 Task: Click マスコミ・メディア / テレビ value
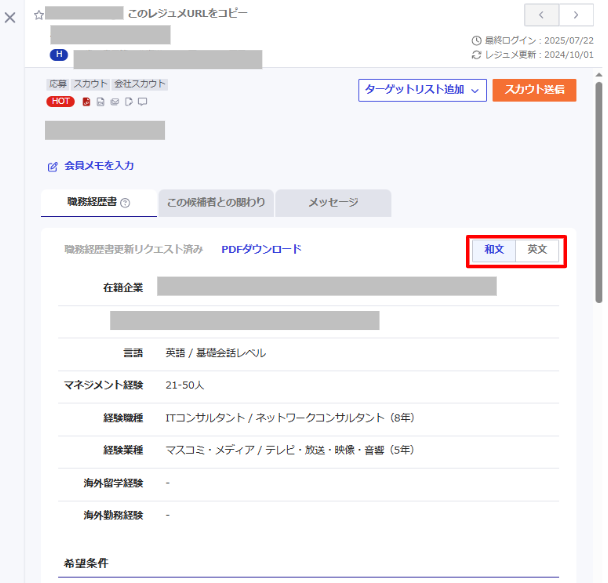tap(290, 450)
